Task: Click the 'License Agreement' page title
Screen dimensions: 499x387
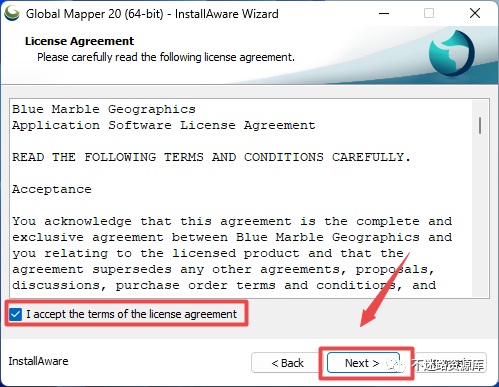Action: (79, 41)
